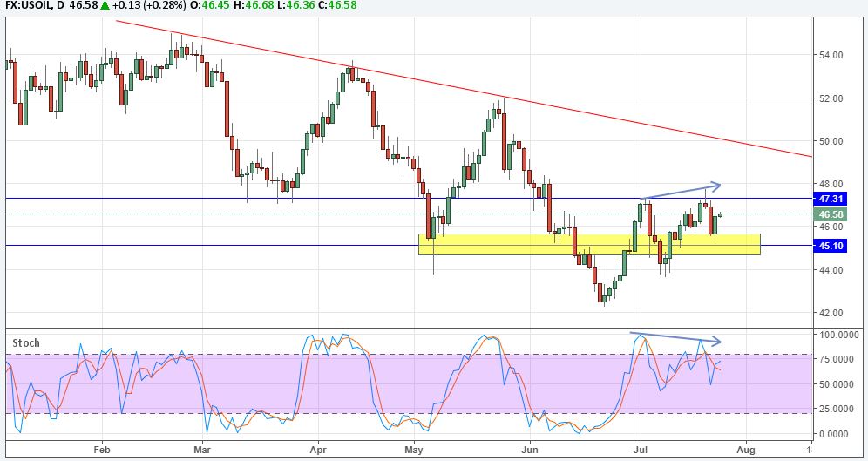This screenshot has height=461, width=868.
Task: Click the 42.00 price axis value
Action: [x=831, y=313]
